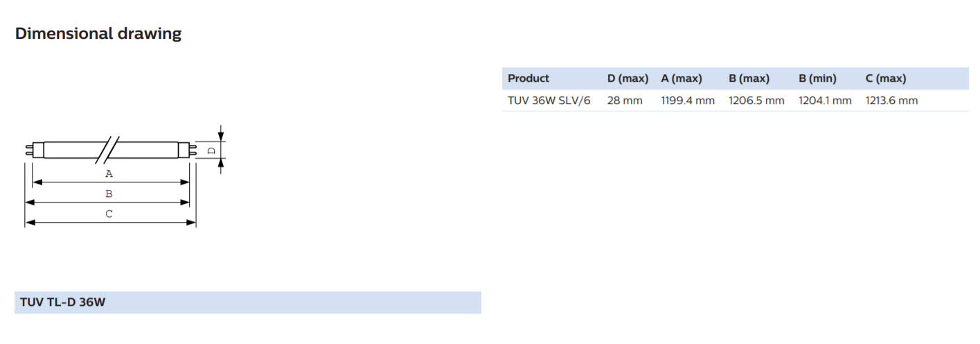Viewport: 980px width, 344px height.
Task: Click the Dimensional drawing heading
Action: tap(98, 33)
